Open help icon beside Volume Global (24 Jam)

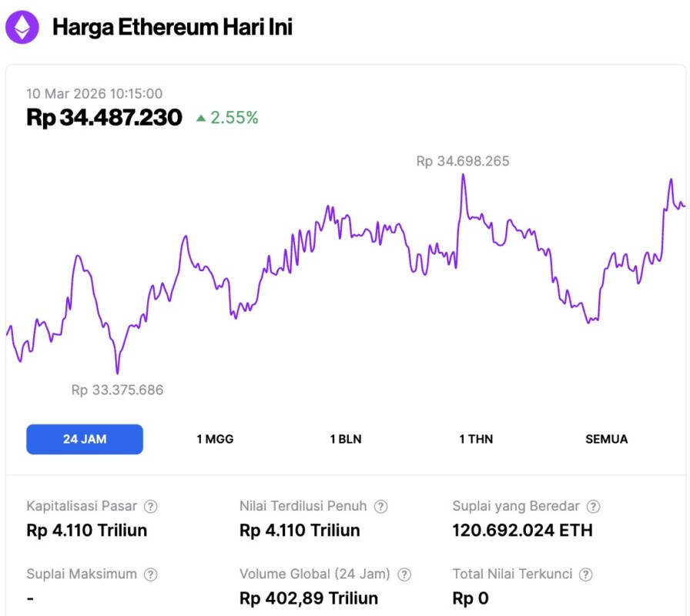point(404,574)
